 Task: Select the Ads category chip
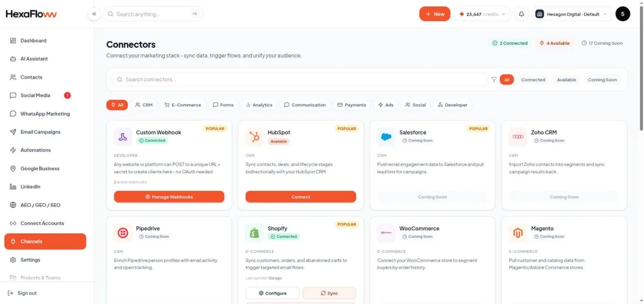pos(385,105)
